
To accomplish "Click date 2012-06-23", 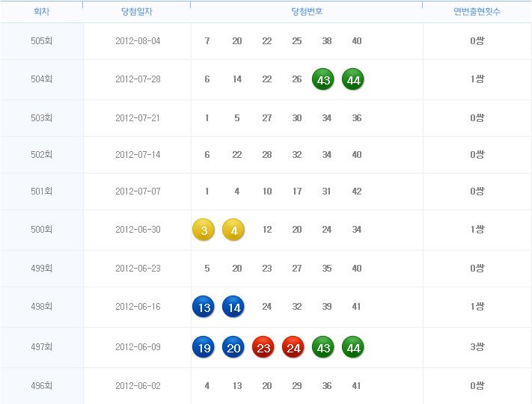I will coord(138,269).
